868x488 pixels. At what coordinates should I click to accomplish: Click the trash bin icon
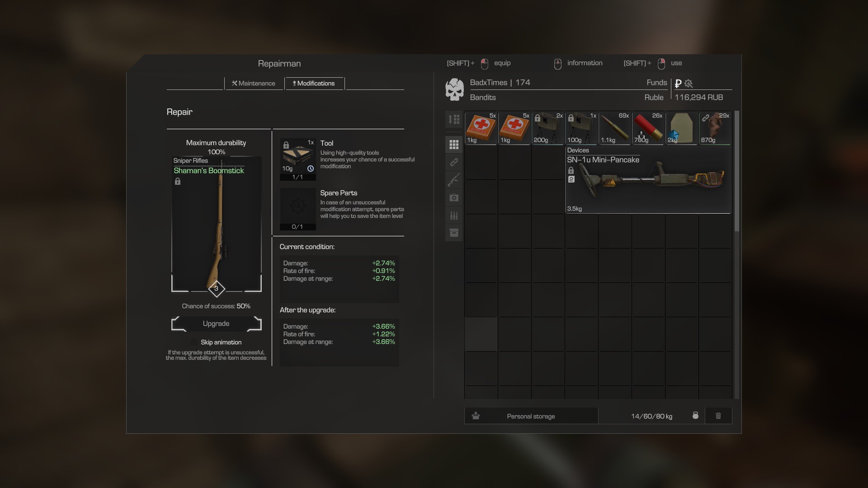point(718,416)
